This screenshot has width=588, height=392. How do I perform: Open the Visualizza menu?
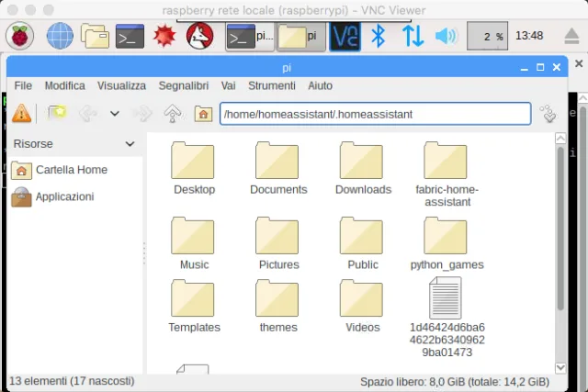click(x=121, y=85)
